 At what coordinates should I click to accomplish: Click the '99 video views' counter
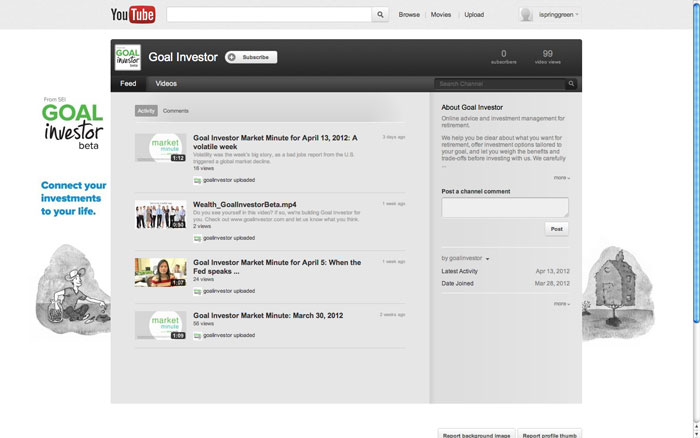click(x=548, y=57)
